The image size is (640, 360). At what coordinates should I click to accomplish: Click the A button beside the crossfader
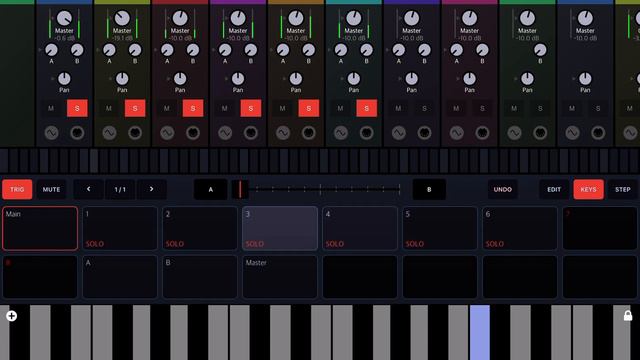pos(211,189)
